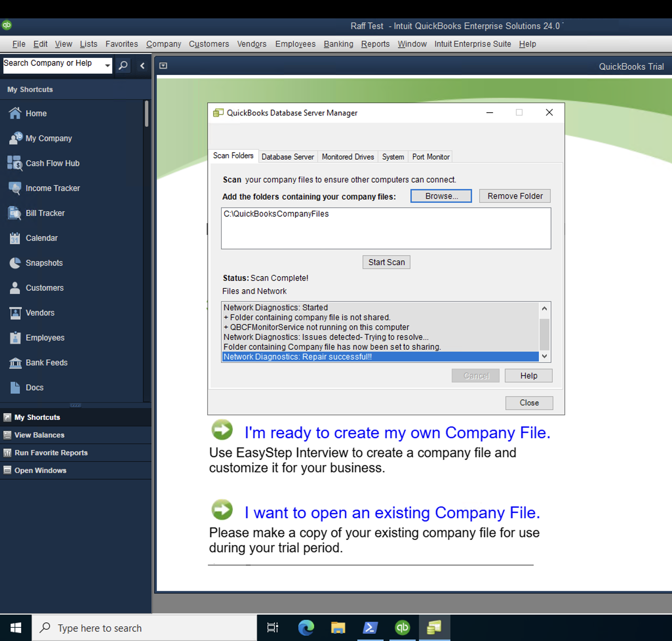Viewport: 672px width, 641px height.
Task: Click the Remove Folder button
Action: [x=515, y=196]
